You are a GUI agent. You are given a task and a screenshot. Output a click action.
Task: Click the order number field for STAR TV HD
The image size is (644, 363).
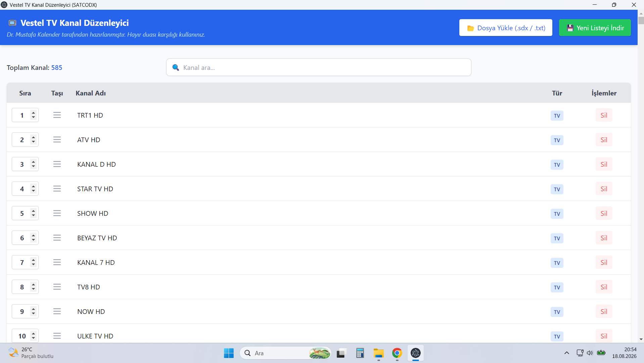[x=25, y=189]
